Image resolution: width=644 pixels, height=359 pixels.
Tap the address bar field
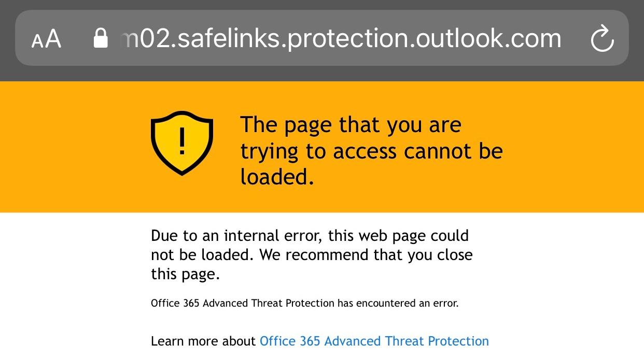point(322,37)
